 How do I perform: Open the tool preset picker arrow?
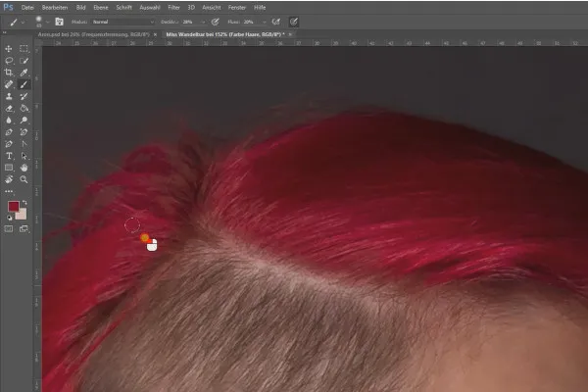[x=23, y=23]
